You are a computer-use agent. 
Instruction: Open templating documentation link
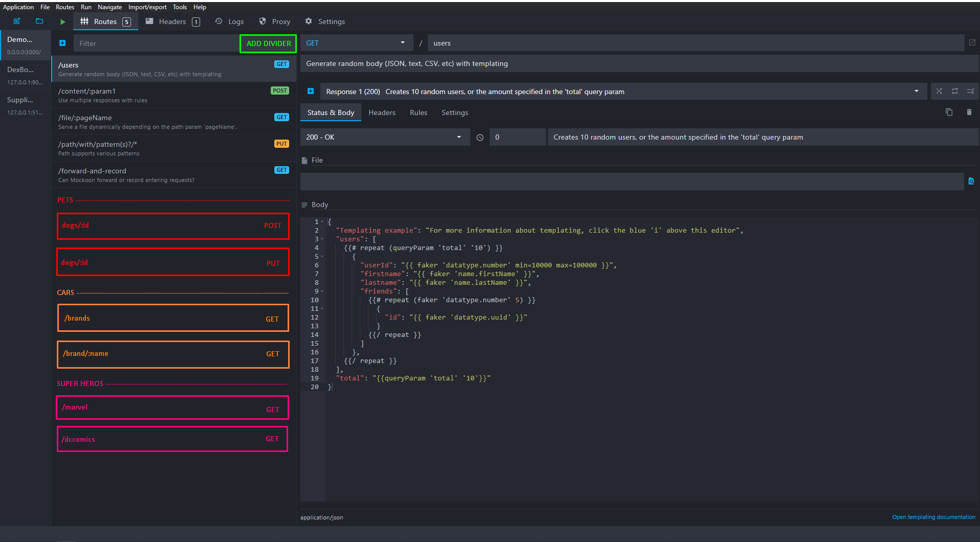click(x=933, y=517)
